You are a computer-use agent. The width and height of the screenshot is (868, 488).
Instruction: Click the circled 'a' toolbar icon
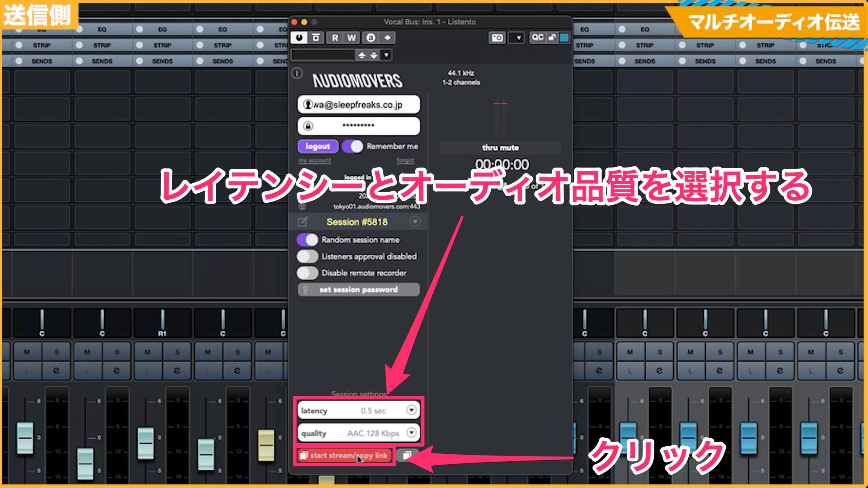point(371,38)
